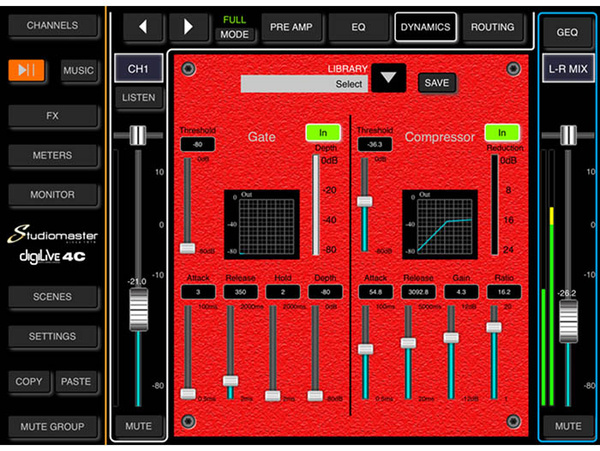
Task: Switch to the PRE AMP tab
Action: 291,27
